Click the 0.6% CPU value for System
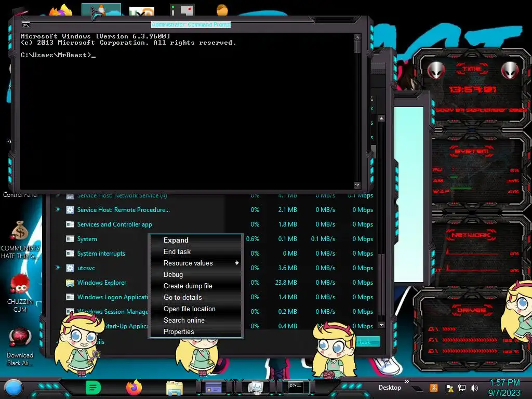Viewport: 532px width, 399px height. coord(253,239)
